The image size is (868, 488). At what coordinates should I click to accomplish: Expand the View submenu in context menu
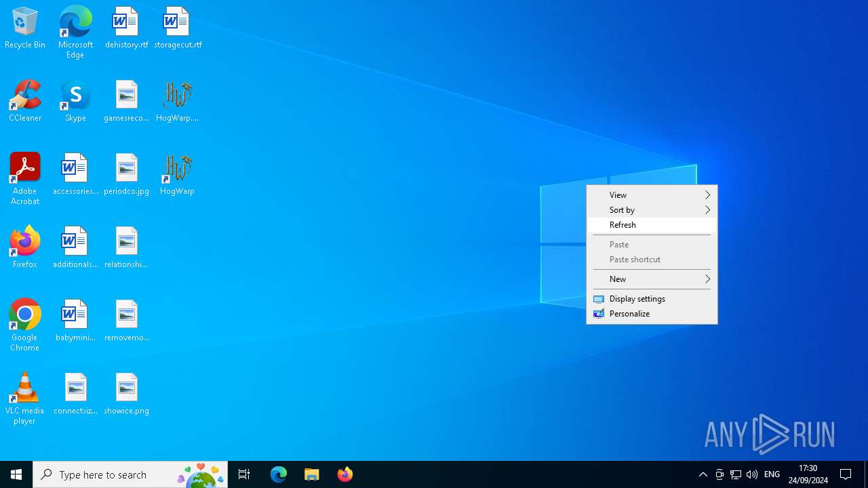coord(652,195)
